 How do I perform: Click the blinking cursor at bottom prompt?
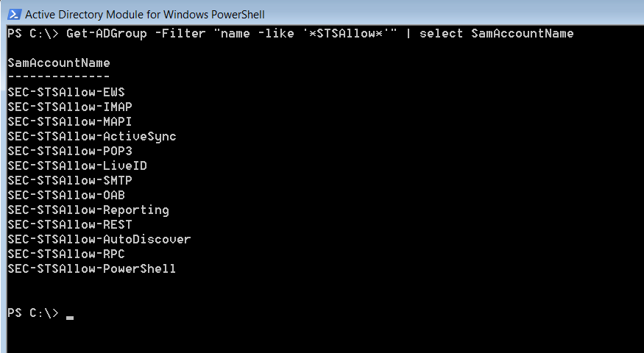point(70,317)
